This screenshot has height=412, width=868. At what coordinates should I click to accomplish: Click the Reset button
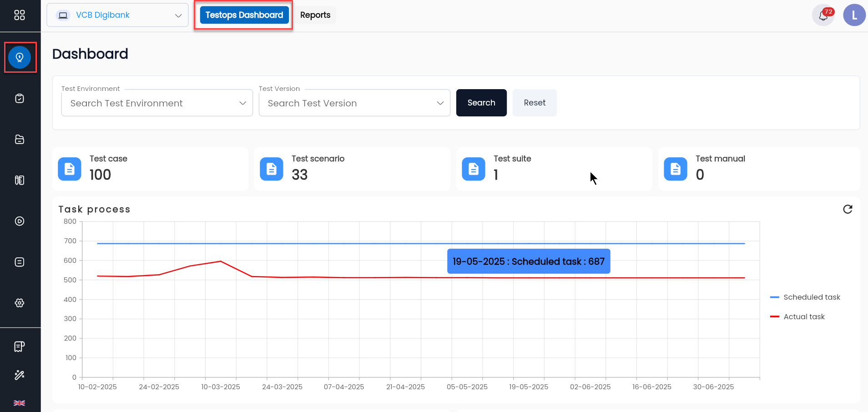pos(534,102)
